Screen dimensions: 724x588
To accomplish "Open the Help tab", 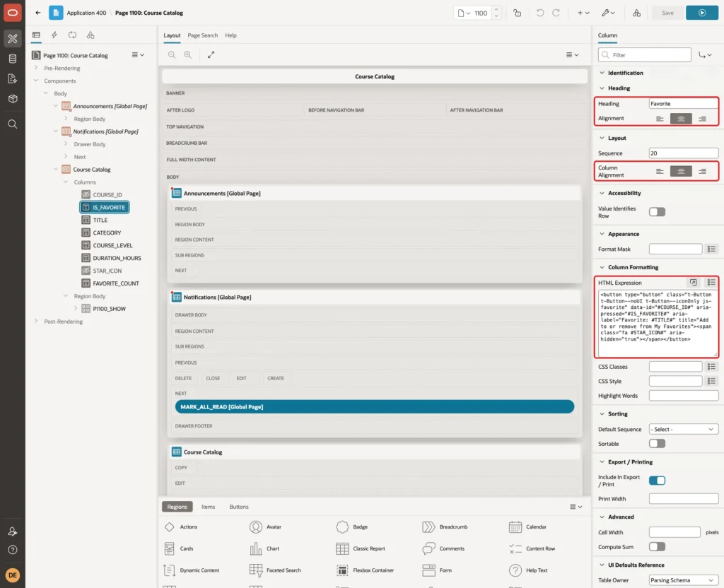I will 231,35.
